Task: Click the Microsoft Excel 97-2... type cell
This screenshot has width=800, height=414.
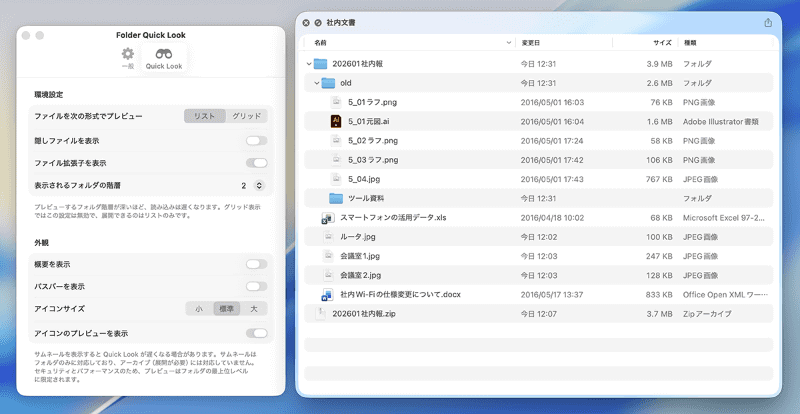Action: [724, 217]
